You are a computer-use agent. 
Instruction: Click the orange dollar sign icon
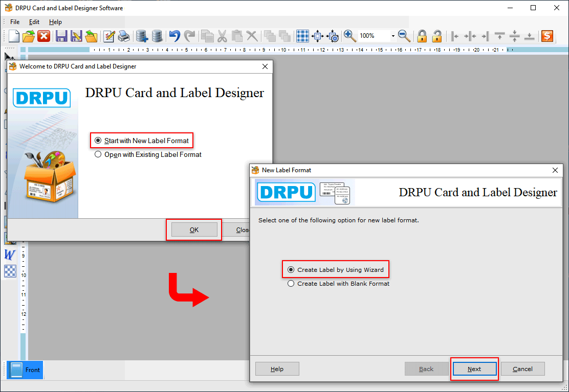point(547,36)
